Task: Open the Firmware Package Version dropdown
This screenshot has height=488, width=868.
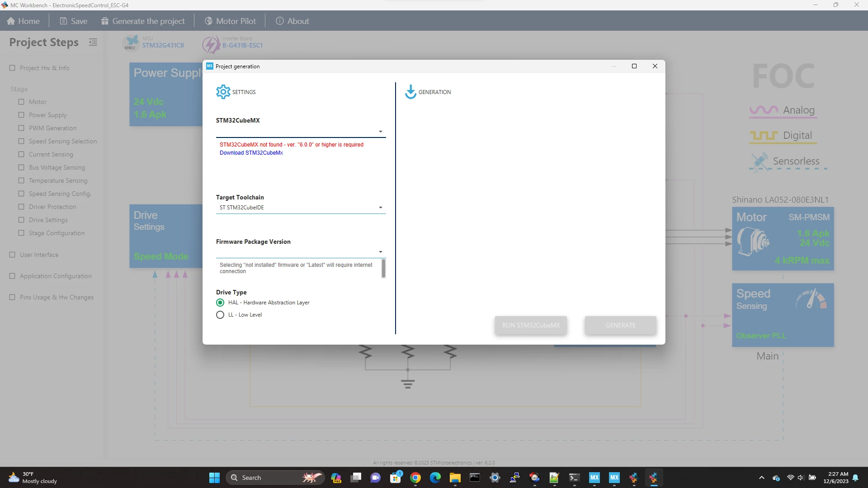Action: pyautogui.click(x=301, y=252)
